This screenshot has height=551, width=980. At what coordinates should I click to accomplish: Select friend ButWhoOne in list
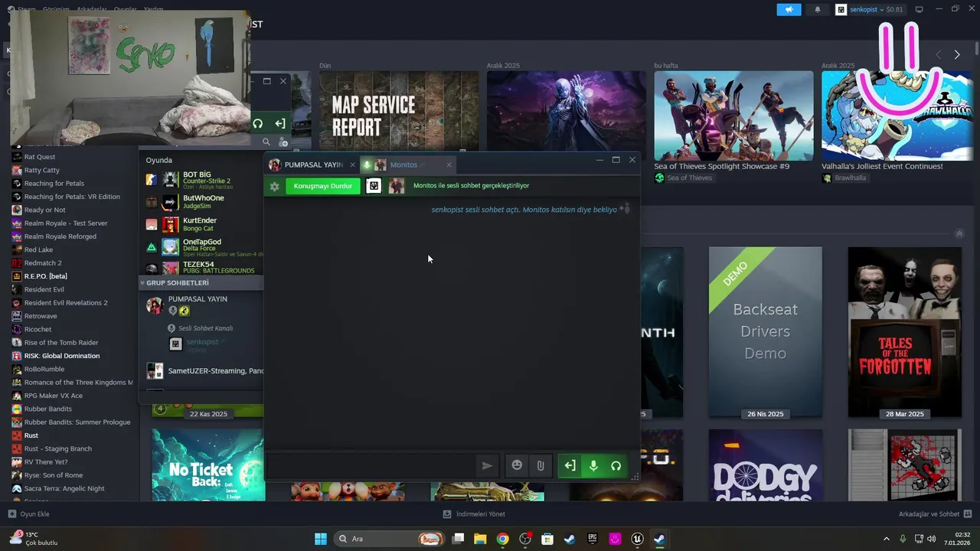(x=204, y=202)
